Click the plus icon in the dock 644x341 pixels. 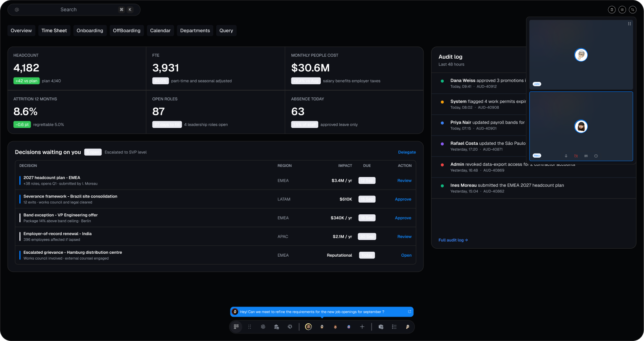click(362, 327)
